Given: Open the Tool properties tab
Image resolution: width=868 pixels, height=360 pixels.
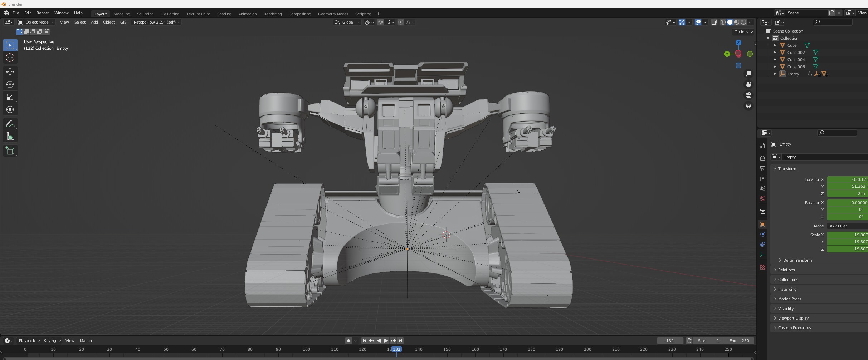Looking at the screenshot, I should coord(763,145).
